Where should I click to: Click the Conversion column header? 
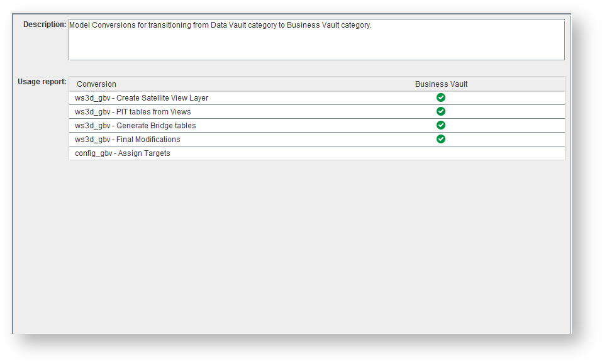click(97, 84)
